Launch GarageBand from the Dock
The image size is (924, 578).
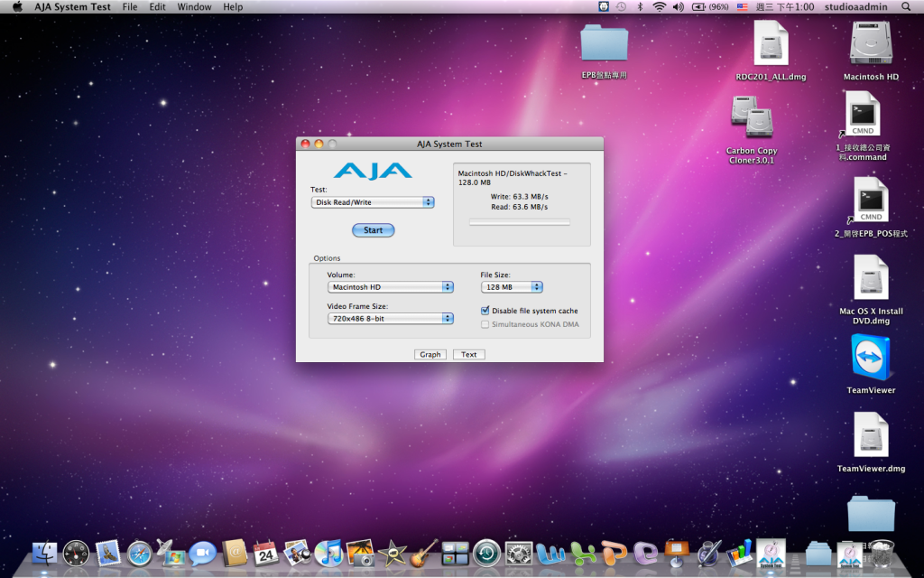click(x=424, y=554)
